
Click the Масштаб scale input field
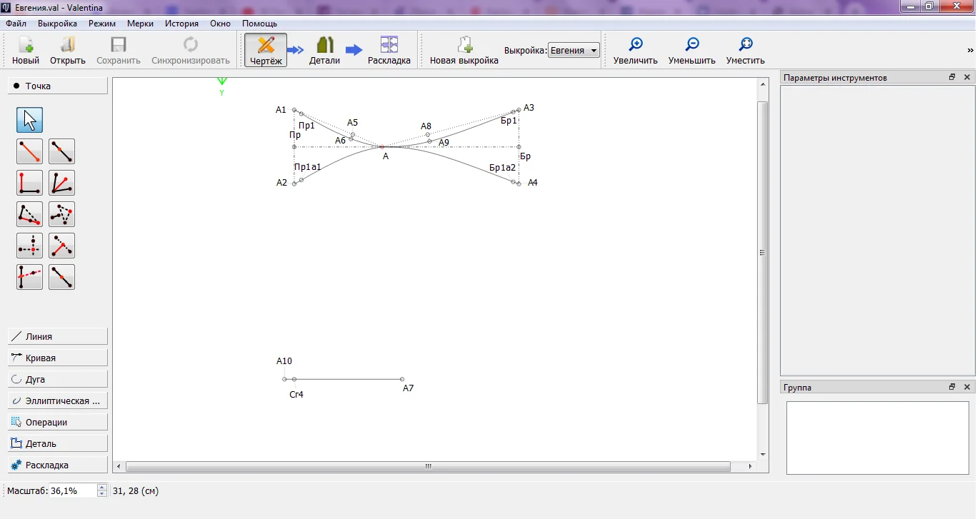71,490
